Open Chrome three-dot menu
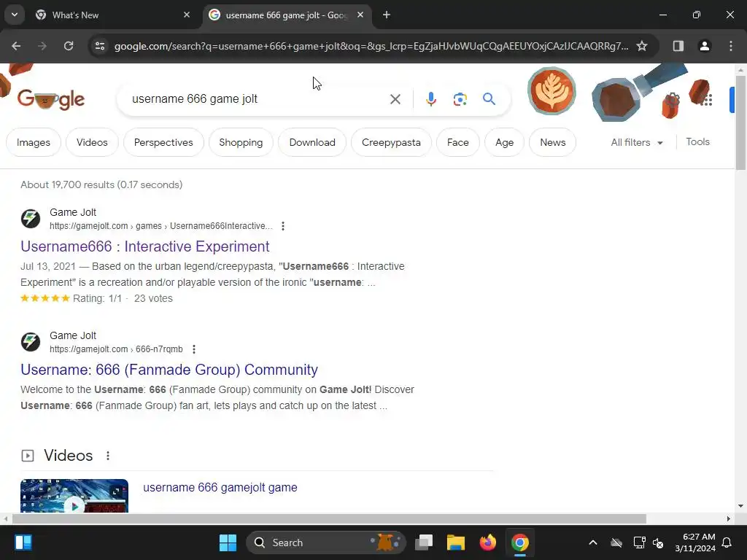747x560 pixels. tap(731, 46)
